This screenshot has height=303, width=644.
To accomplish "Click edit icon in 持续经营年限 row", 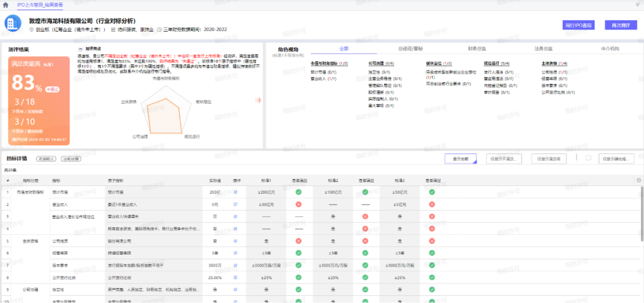I will click(236, 253).
